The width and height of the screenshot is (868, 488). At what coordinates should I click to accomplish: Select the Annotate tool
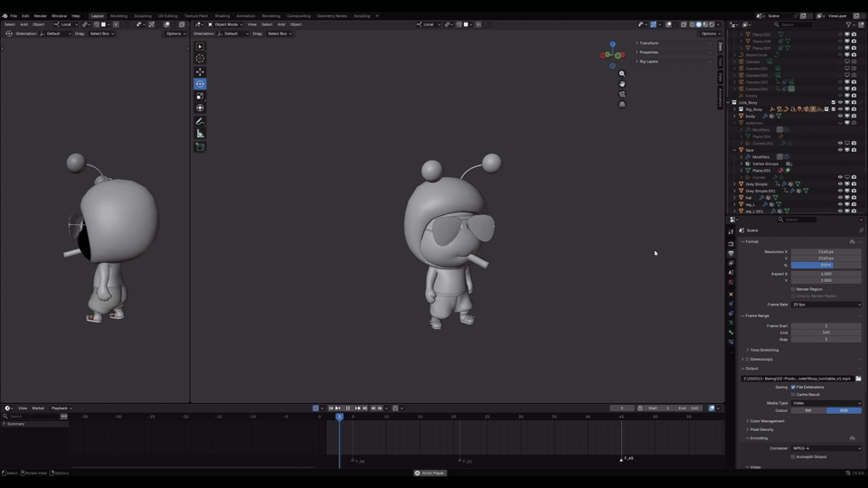(200, 121)
